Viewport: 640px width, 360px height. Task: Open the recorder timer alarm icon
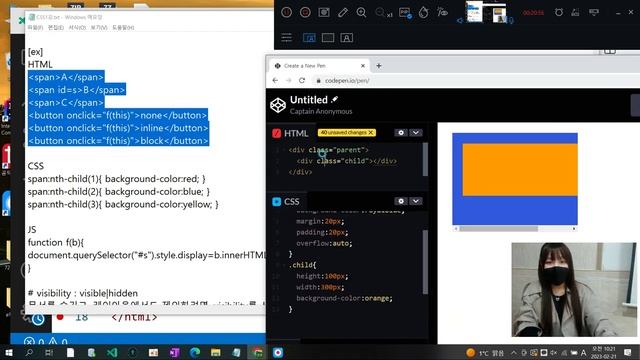pos(559,13)
